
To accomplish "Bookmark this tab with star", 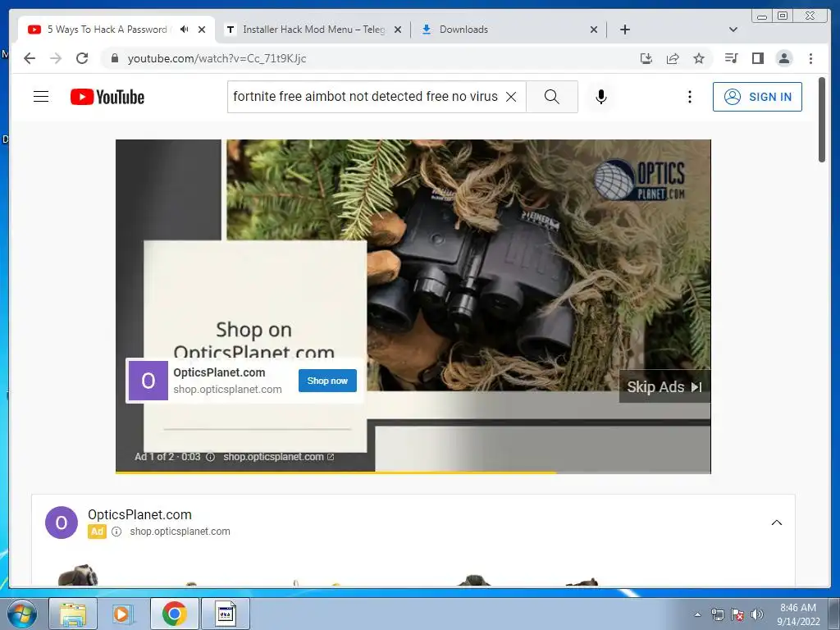I will point(699,58).
